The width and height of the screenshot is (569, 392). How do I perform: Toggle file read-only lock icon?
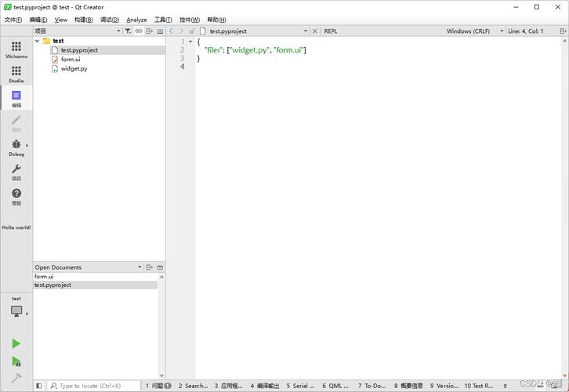(x=192, y=31)
